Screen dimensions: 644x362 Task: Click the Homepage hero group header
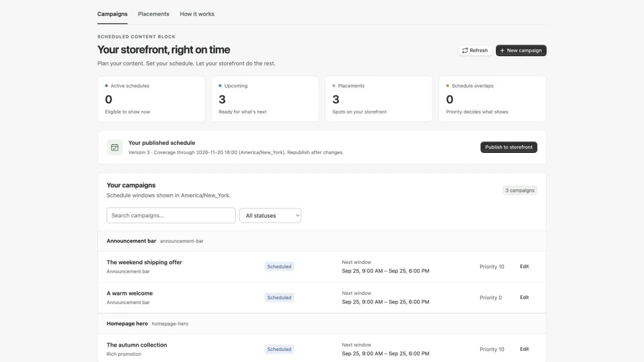(322, 324)
